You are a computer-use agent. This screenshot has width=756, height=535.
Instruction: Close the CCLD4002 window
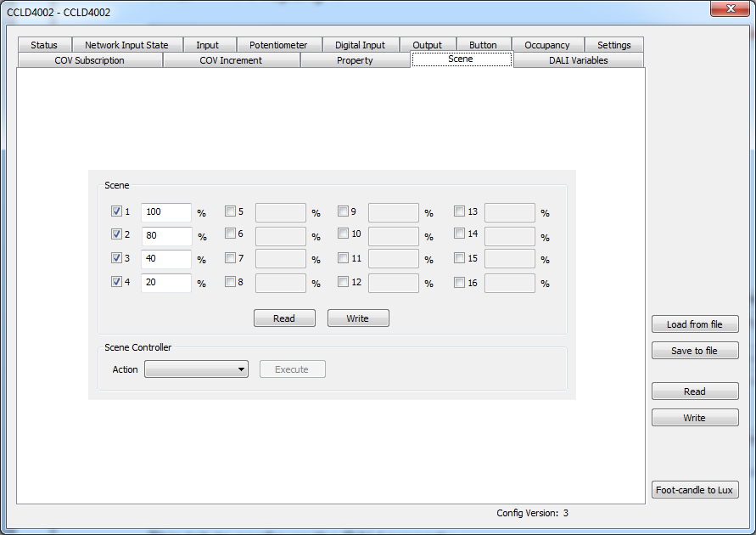pyautogui.click(x=730, y=8)
